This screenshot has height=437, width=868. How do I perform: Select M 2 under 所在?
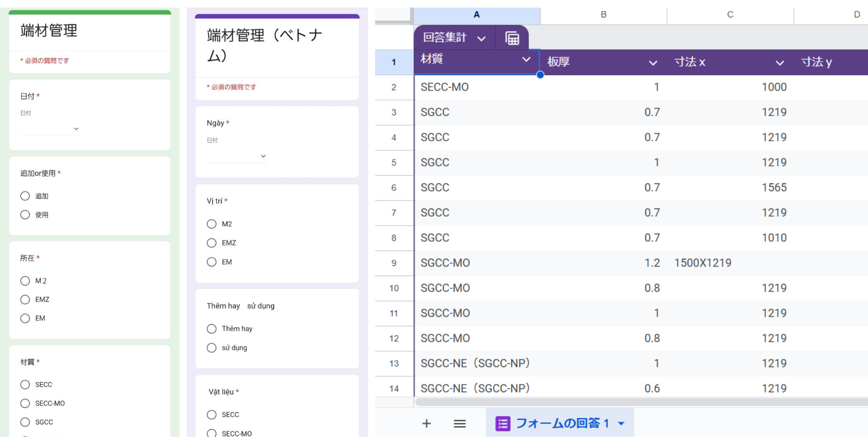click(x=25, y=281)
